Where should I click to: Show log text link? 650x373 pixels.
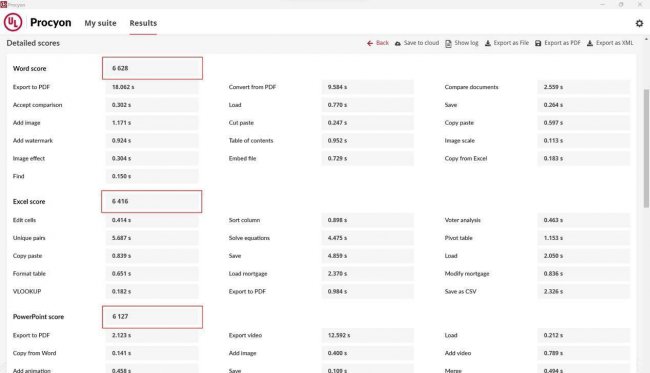pyautogui.click(x=466, y=43)
